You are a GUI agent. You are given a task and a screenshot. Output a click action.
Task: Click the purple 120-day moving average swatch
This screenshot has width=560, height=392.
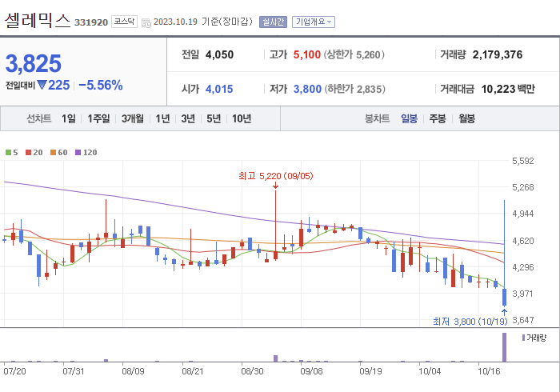click(x=78, y=153)
